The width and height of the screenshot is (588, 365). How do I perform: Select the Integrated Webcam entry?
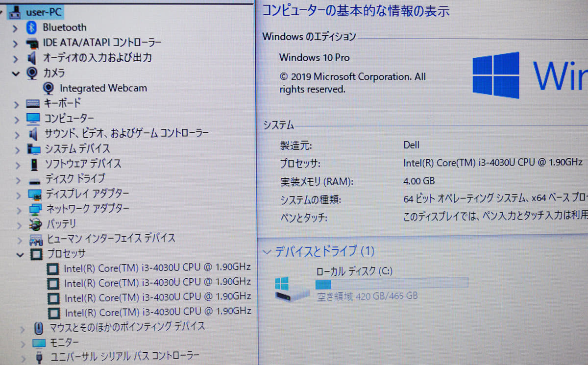click(103, 88)
